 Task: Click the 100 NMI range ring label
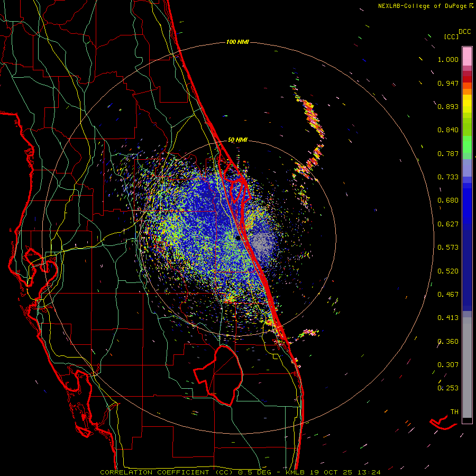click(x=237, y=42)
